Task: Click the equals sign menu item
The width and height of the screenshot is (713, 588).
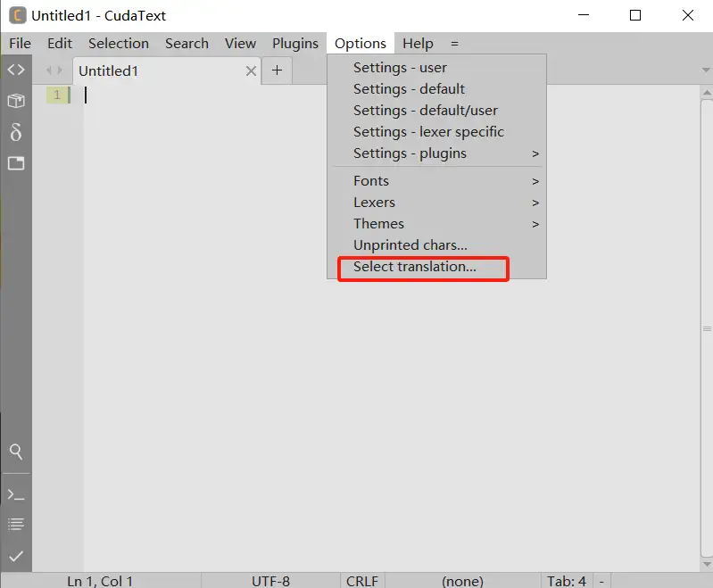Action: (x=454, y=44)
